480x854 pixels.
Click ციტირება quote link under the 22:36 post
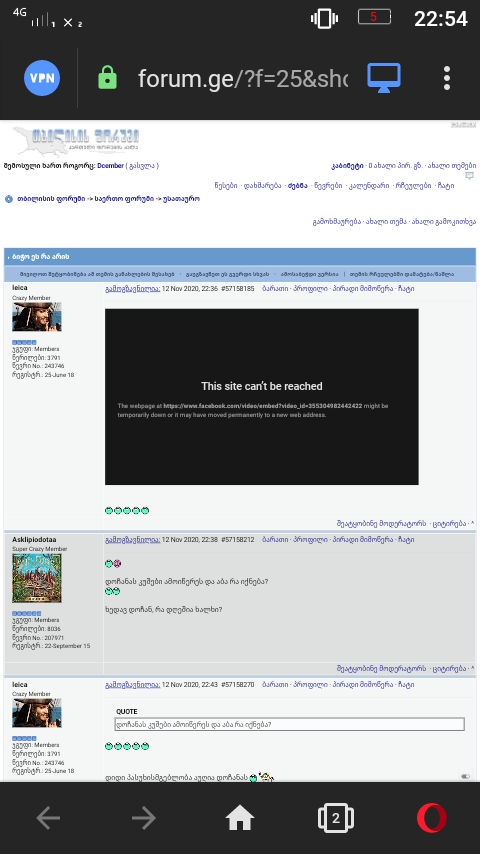[x=449, y=523]
